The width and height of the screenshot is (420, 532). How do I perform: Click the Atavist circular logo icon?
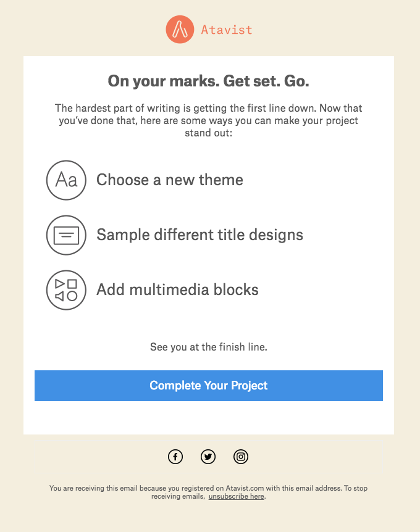(x=180, y=29)
